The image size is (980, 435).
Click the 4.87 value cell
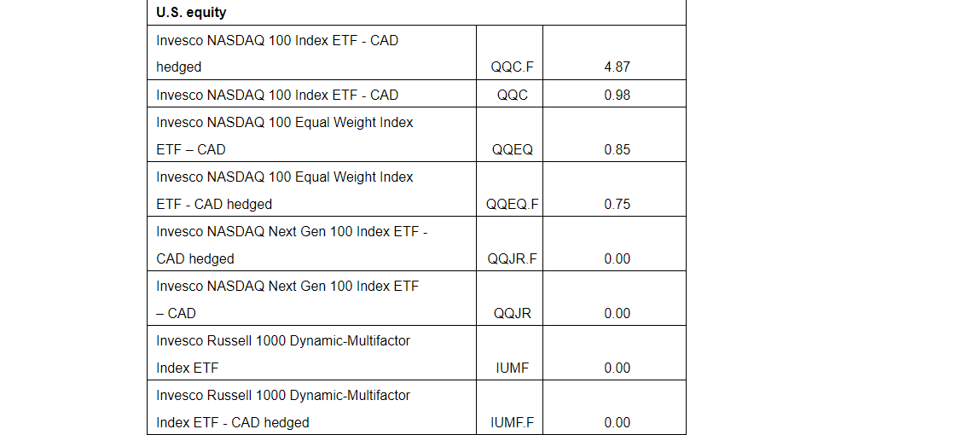click(617, 67)
